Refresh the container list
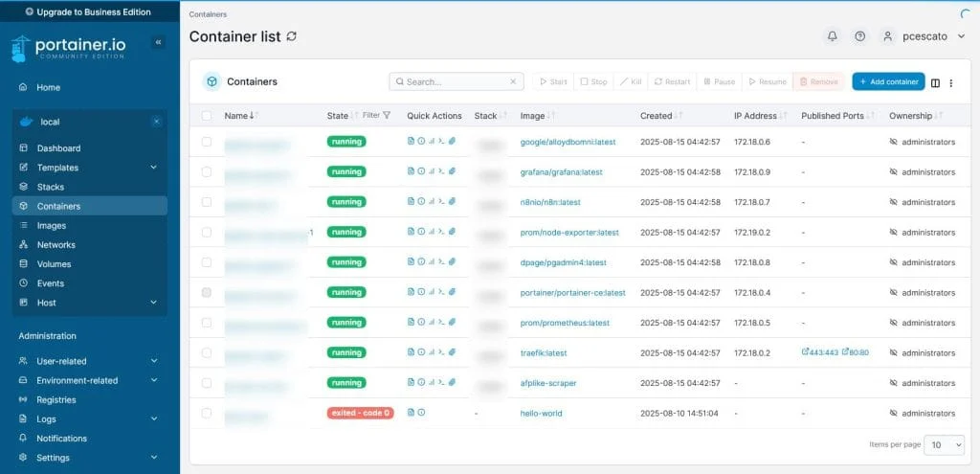Image resolution: width=980 pixels, height=474 pixels. pyautogui.click(x=291, y=36)
